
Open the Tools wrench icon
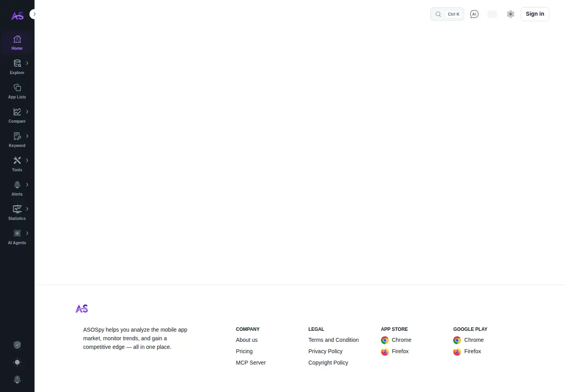(17, 160)
